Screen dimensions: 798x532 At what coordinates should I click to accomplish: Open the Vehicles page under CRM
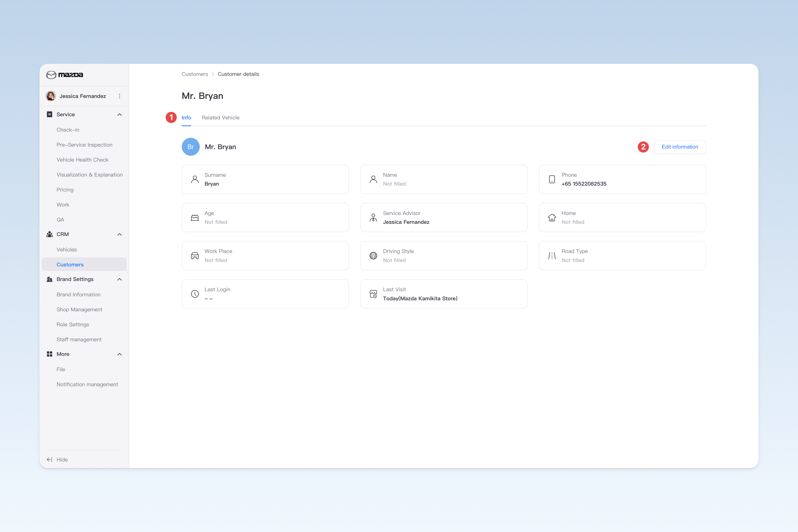[66, 249]
